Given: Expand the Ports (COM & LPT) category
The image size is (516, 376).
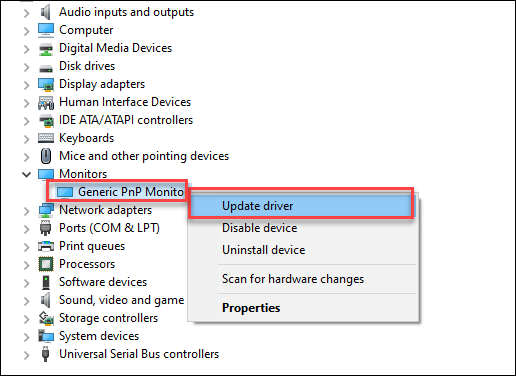Looking at the screenshot, I should [x=26, y=228].
